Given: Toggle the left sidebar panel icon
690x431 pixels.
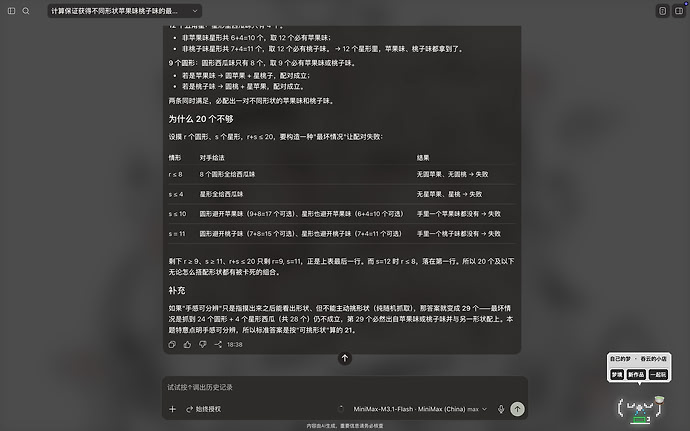Looking at the screenshot, I should [11, 11].
